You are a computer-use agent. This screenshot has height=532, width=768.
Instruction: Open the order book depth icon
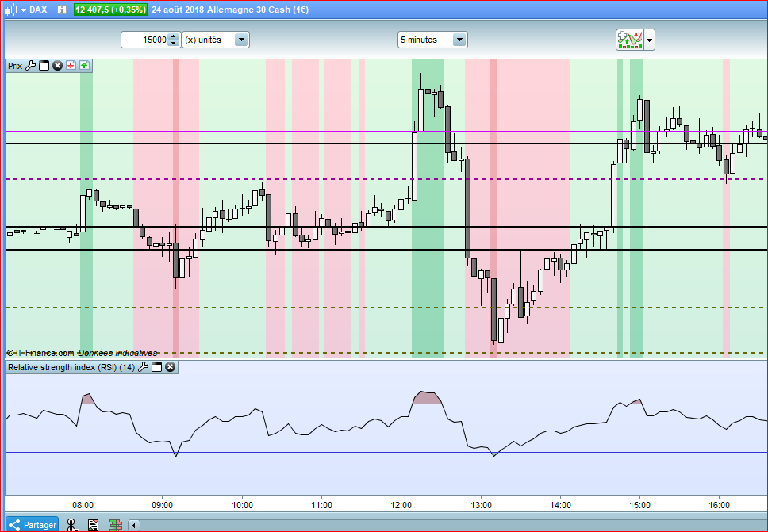coord(116,525)
